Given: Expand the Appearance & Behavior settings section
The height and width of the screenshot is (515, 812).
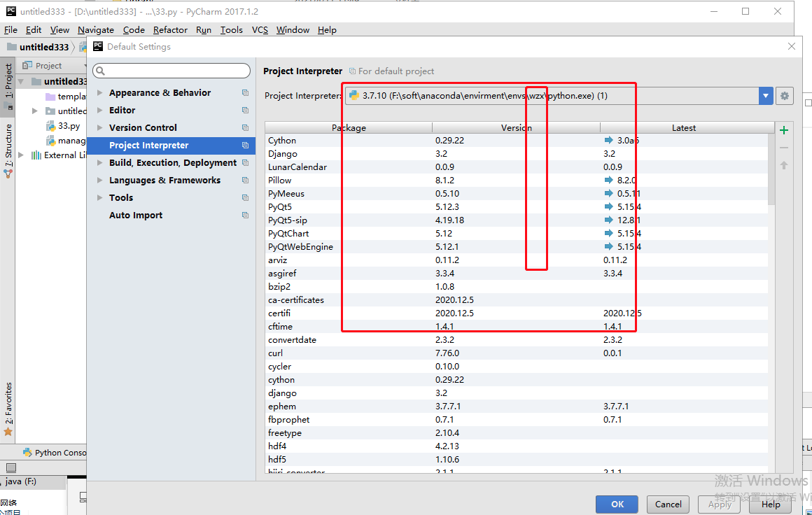Looking at the screenshot, I should coord(99,92).
